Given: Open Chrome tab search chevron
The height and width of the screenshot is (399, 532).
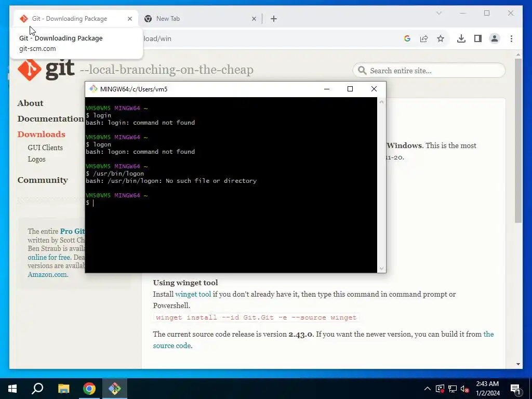Looking at the screenshot, I should point(438,13).
